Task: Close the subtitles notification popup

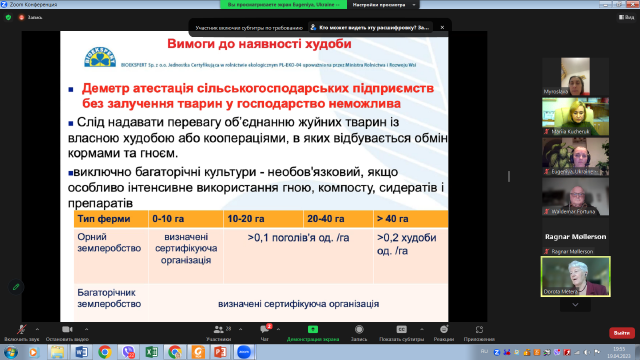Action: (442, 27)
